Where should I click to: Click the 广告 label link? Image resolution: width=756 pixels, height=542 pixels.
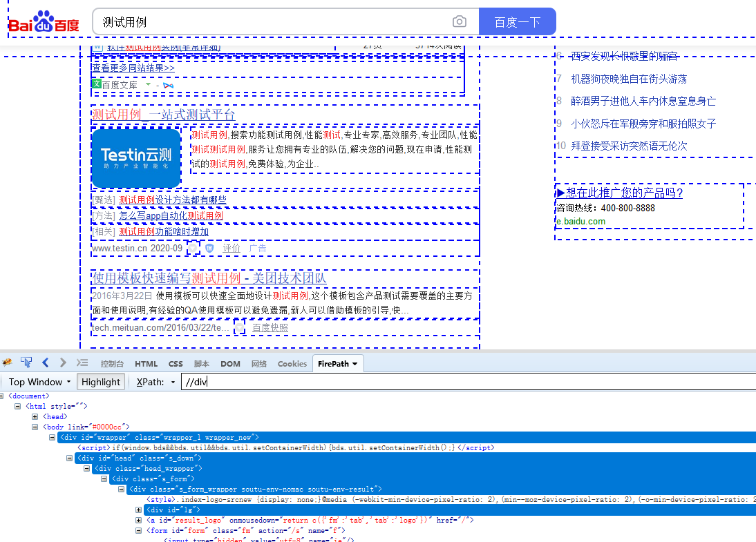coord(258,248)
